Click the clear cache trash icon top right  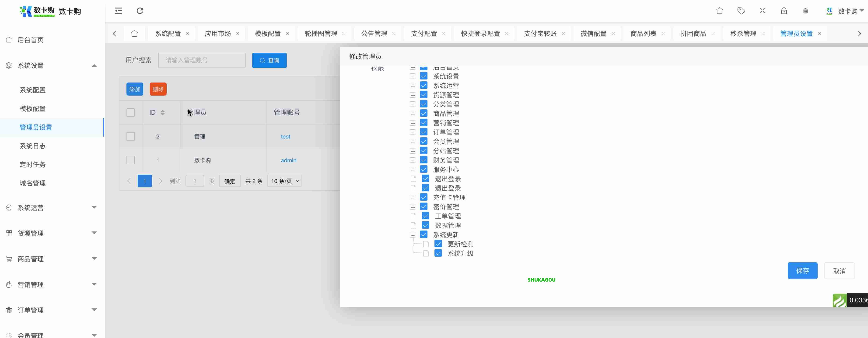coord(806,11)
